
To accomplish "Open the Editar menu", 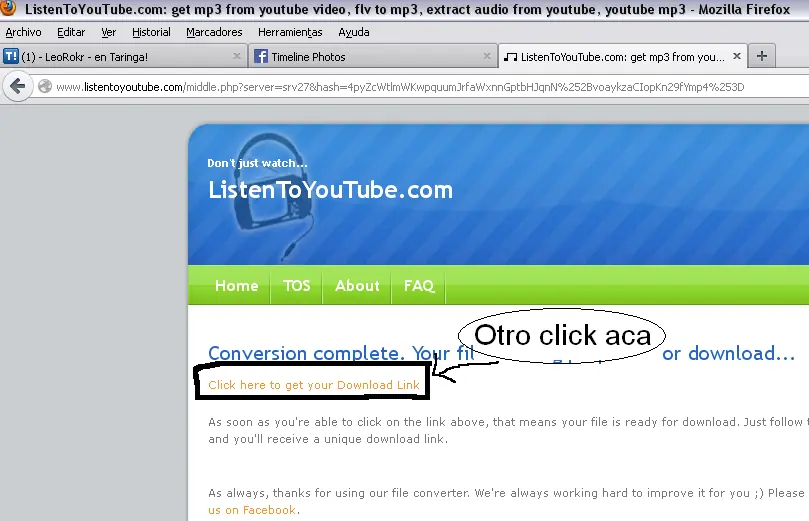I will click(71, 32).
